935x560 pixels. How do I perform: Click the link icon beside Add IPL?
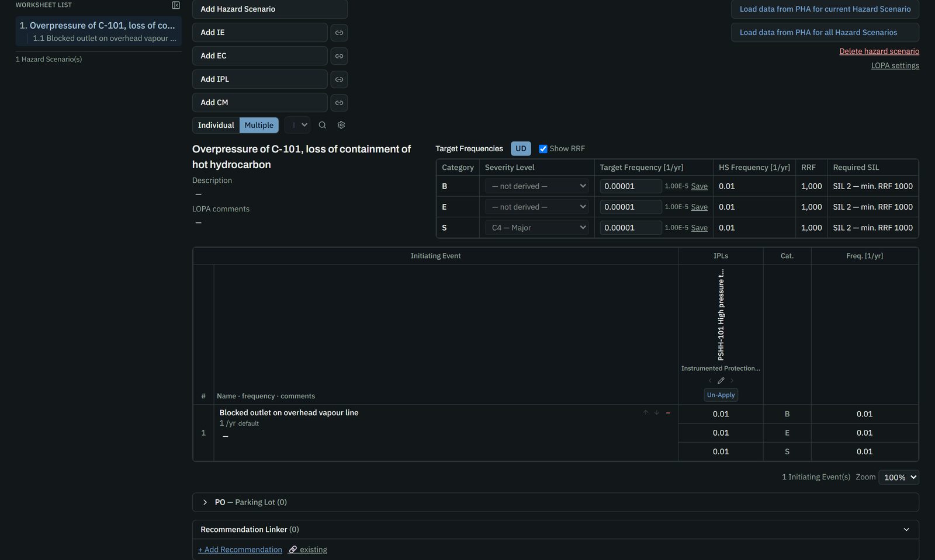(x=339, y=79)
